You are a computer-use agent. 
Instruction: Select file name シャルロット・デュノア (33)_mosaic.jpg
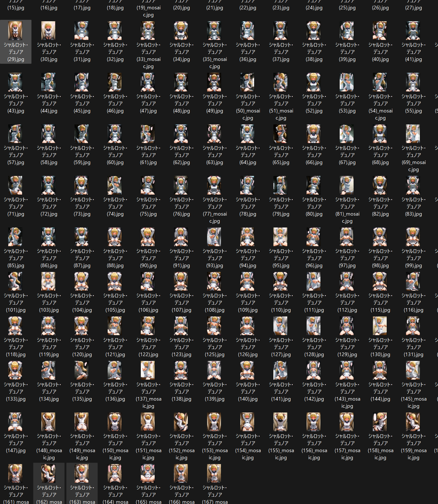pyautogui.click(x=148, y=56)
